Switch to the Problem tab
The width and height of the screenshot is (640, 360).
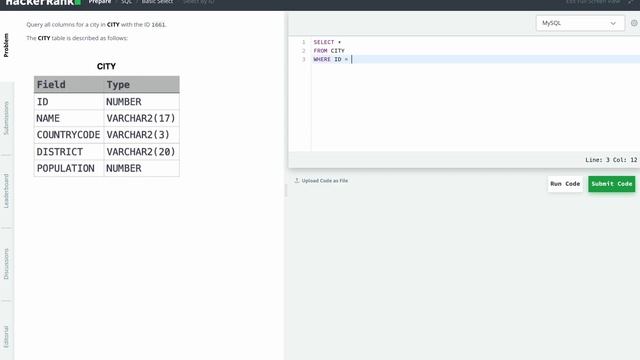[x=6, y=45]
